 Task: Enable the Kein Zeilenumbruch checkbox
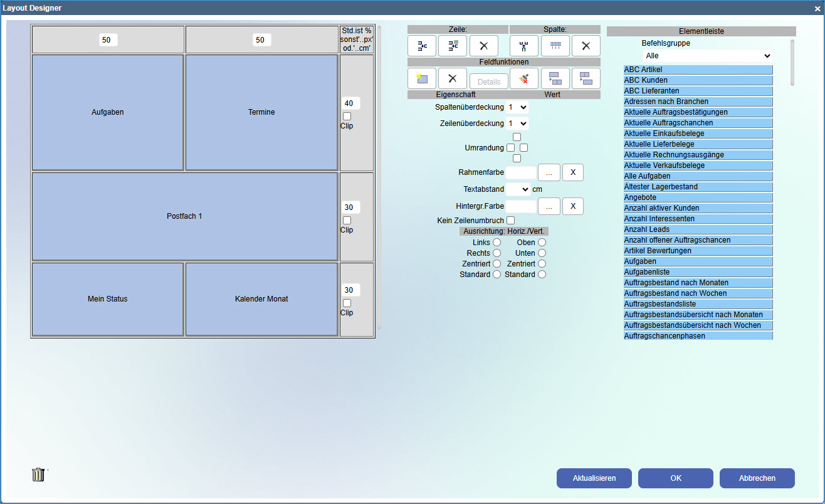pyautogui.click(x=510, y=221)
